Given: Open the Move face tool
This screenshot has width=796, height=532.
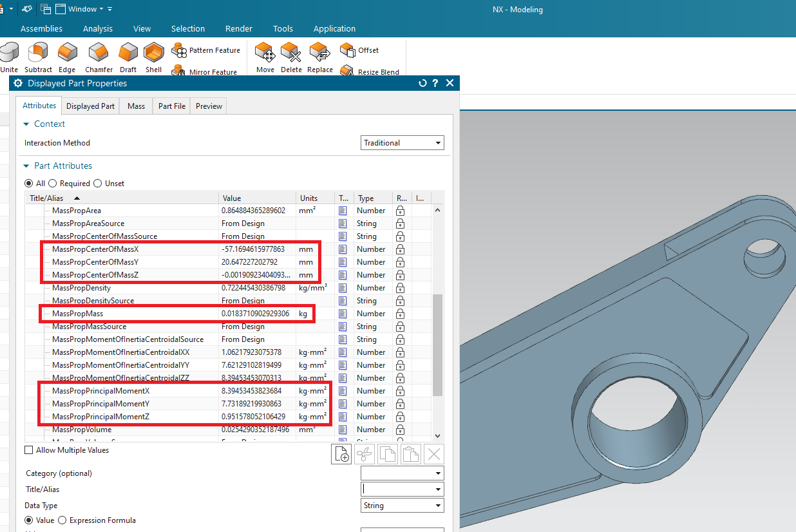Looking at the screenshot, I should point(265,57).
